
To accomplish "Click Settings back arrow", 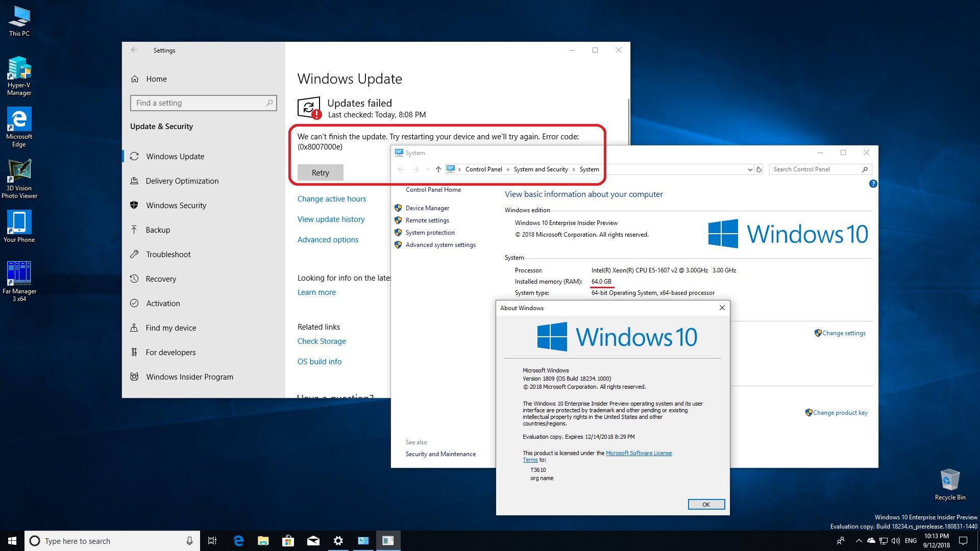I will click(134, 50).
